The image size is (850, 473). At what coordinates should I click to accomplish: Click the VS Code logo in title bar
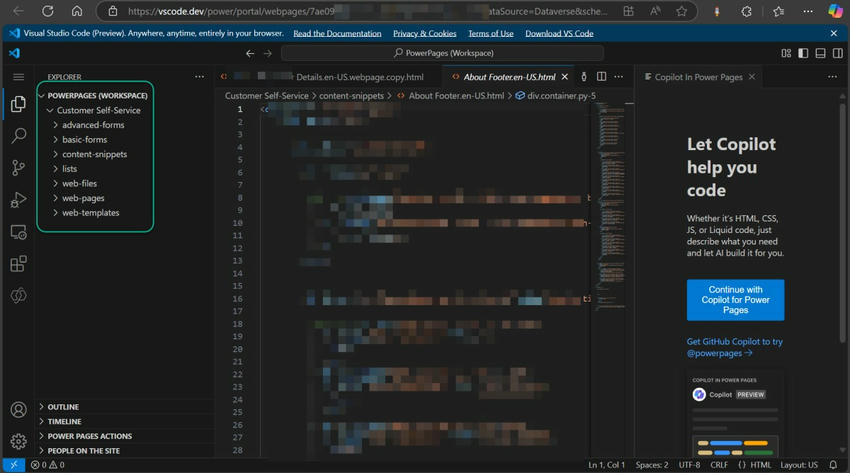click(x=15, y=53)
